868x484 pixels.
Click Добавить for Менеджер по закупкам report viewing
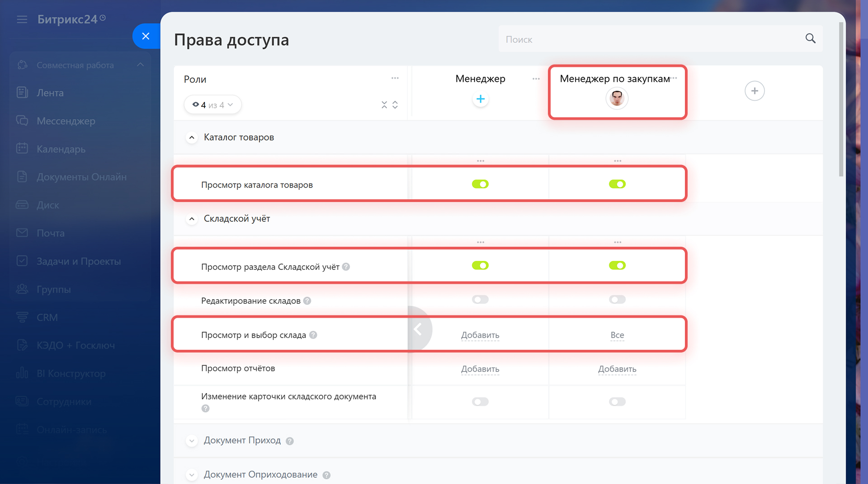point(617,369)
